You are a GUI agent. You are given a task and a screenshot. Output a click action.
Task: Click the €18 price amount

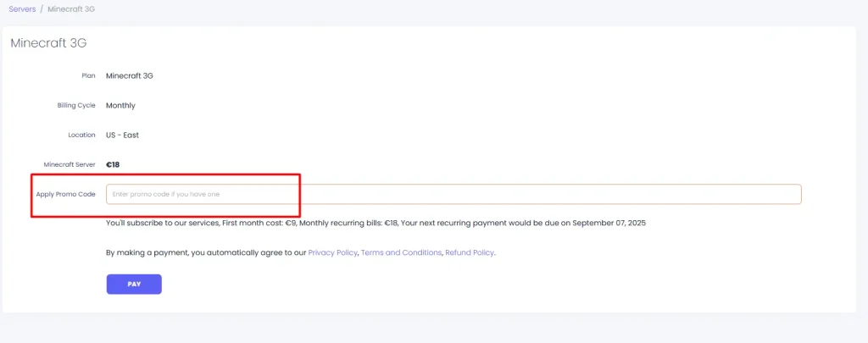pos(112,164)
